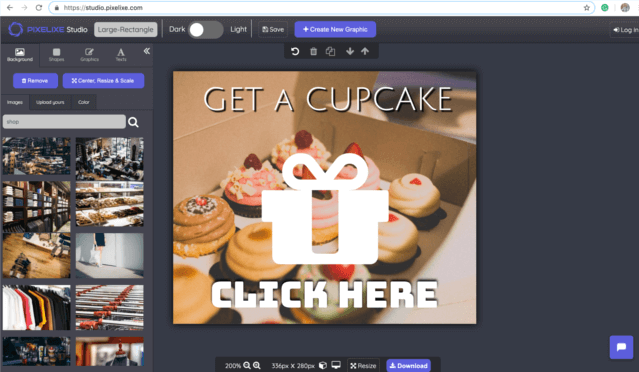639x372 pixels.
Task: Save the current graphic
Action: click(273, 29)
